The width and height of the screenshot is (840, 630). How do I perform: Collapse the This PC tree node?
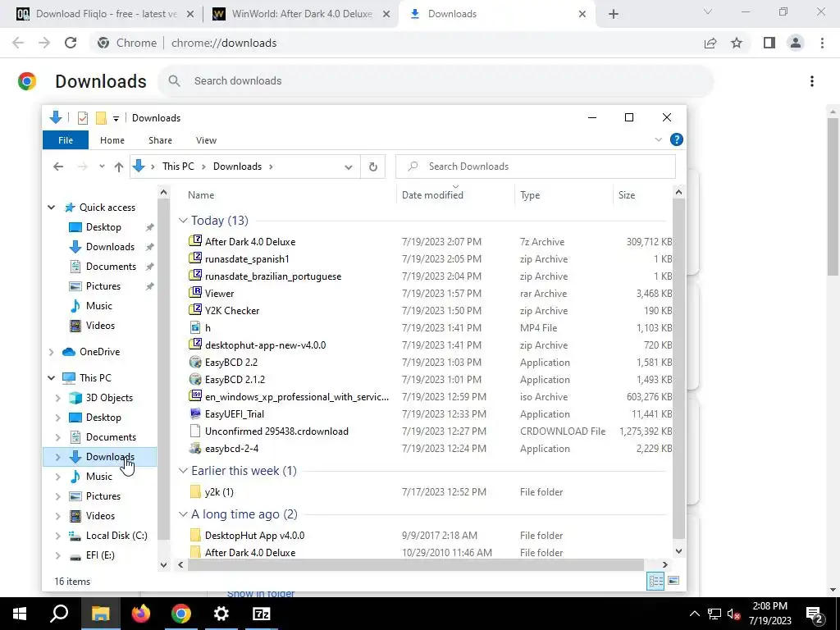[52, 377]
